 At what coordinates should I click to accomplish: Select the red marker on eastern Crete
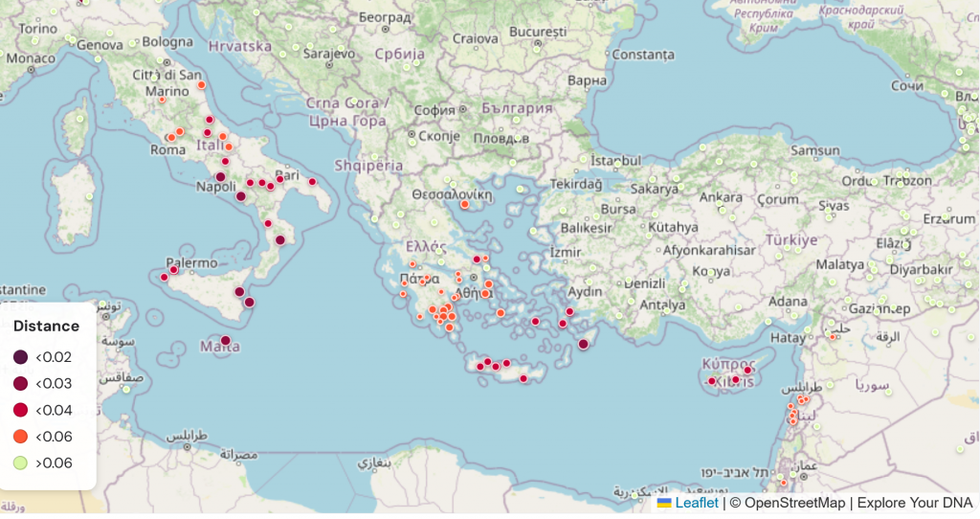523,379
